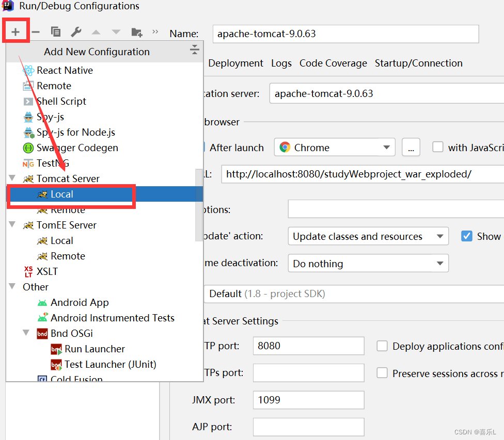This screenshot has width=504, height=440.
Task: Click the JMX port field showing 1099
Action: click(309, 400)
